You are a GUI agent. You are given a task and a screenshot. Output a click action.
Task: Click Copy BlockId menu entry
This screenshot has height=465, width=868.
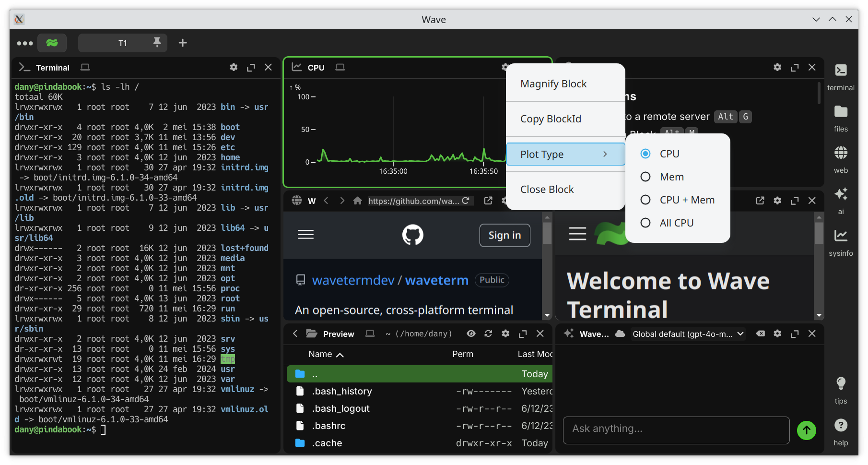(x=565, y=119)
